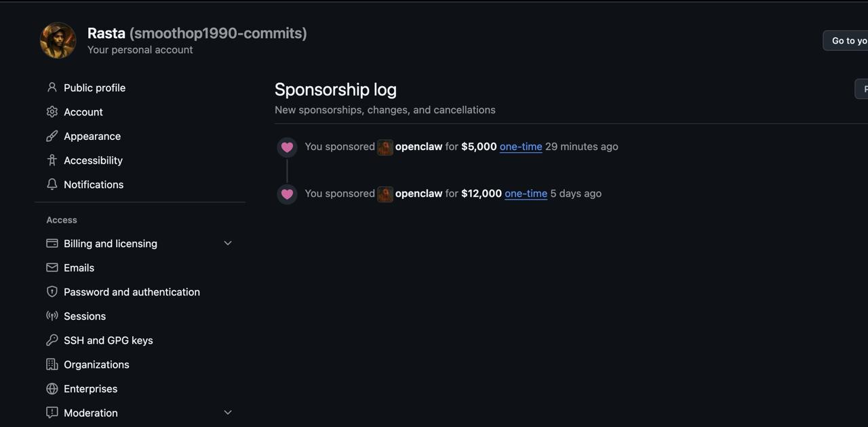Select the shield icon for Password settings

52,291
